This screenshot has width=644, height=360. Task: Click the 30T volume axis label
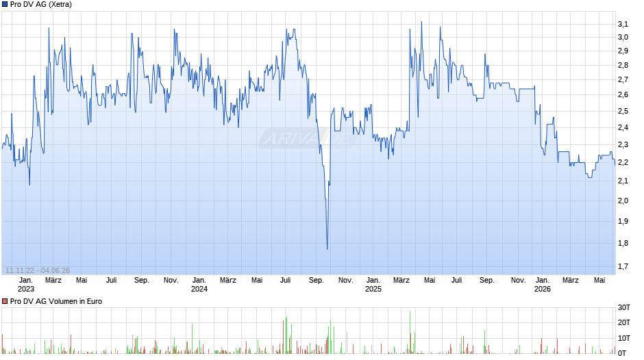624,307
